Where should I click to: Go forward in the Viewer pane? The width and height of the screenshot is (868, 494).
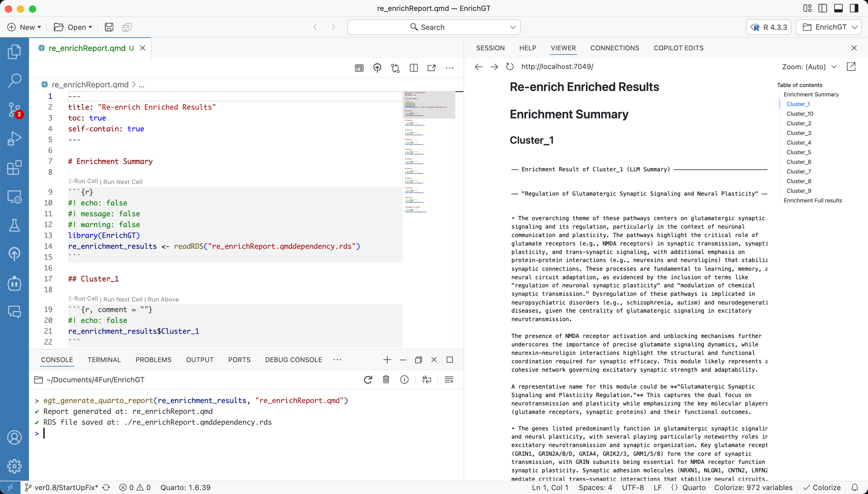pos(494,67)
